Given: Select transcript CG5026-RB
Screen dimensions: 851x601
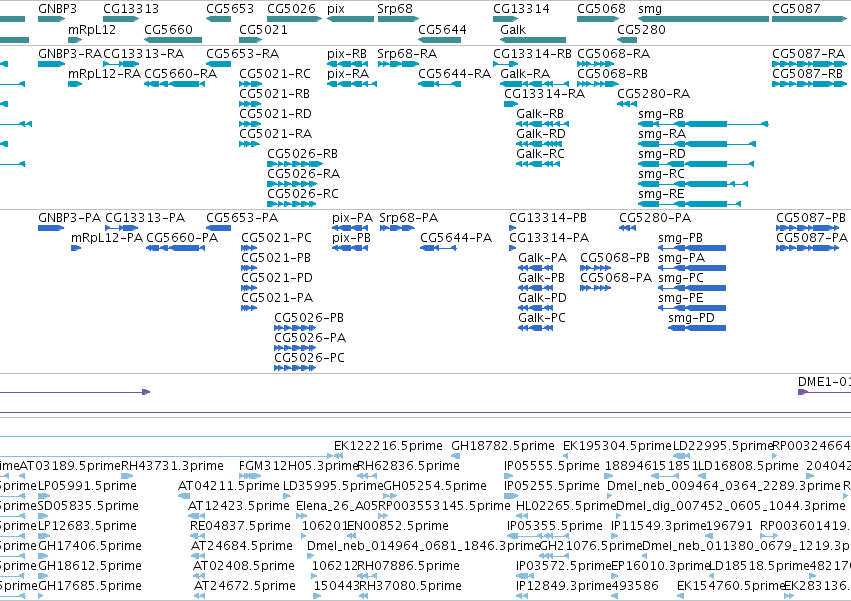Looking at the screenshot, I should (x=302, y=154).
